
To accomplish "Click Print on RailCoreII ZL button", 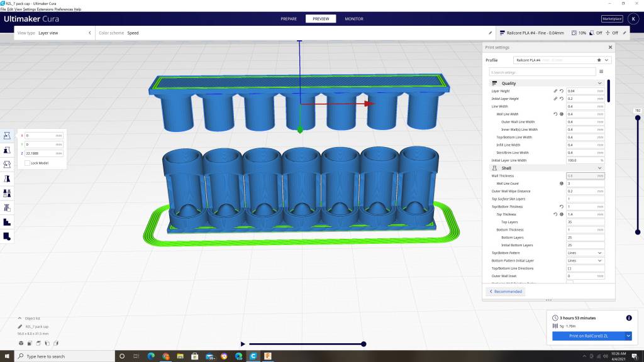I will tap(588, 336).
